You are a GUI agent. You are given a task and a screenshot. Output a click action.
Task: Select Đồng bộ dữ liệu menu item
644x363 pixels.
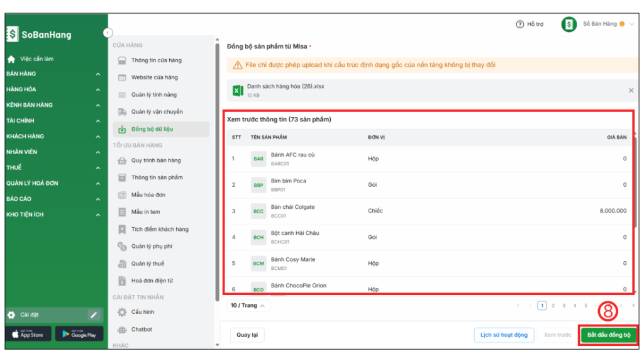[152, 129]
